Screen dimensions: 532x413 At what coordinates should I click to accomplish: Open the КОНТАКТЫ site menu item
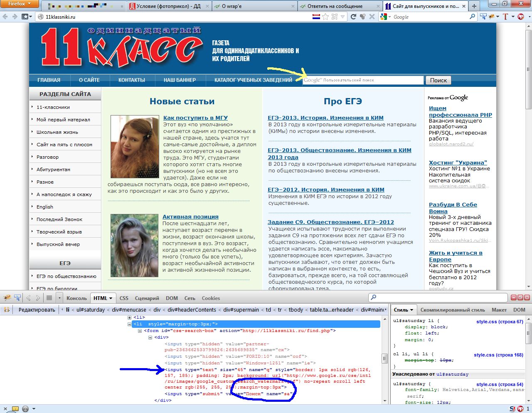131,80
